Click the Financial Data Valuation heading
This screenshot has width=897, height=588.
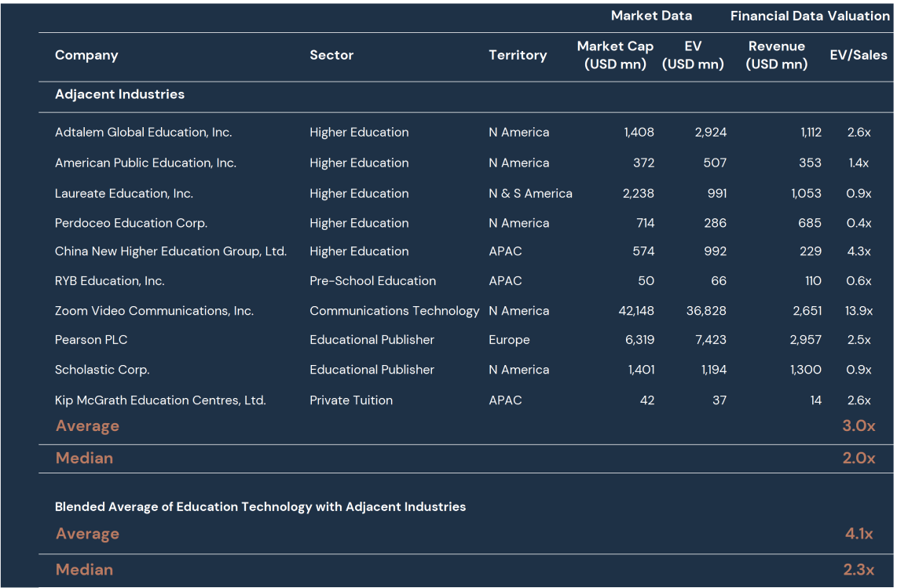pyautogui.click(x=810, y=16)
